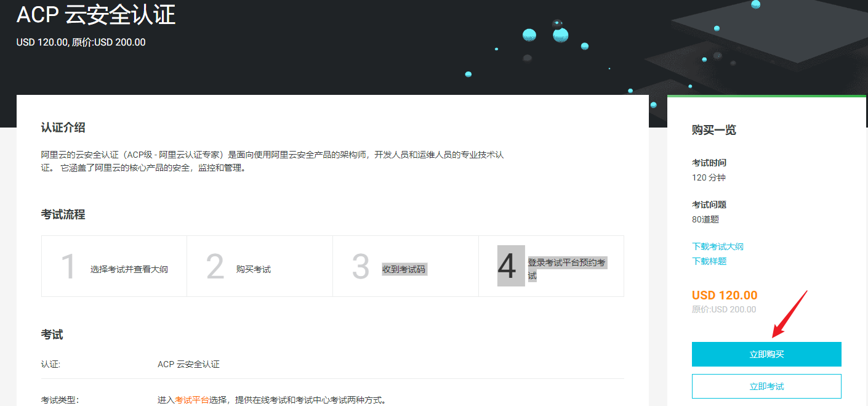Click the 考试问题 80道题 info item
The width and height of the screenshot is (868, 406).
(709, 211)
